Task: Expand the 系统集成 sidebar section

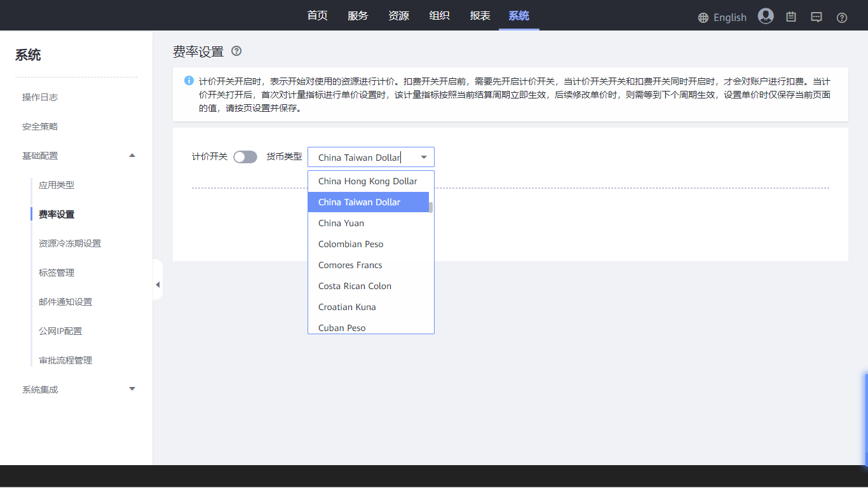Action: pos(132,389)
